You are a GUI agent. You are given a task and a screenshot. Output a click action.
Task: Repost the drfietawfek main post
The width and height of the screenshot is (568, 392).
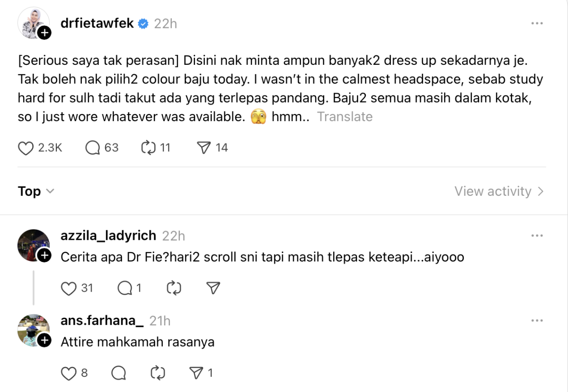(149, 148)
